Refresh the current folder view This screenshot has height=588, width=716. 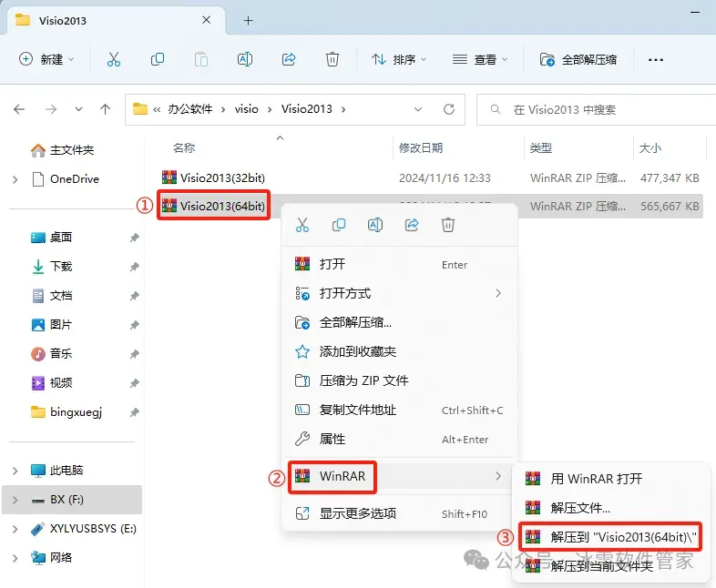[x=449, y=109]
